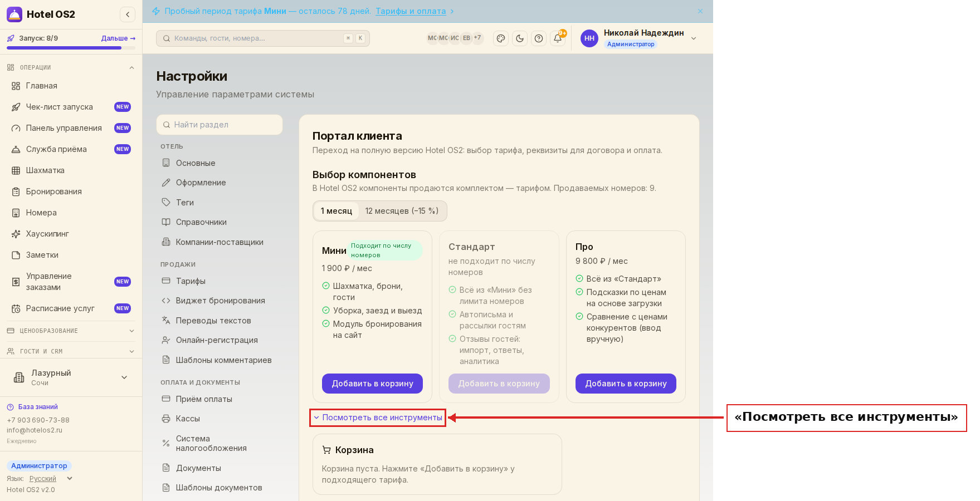Open Виджет бронирования settings section
The height and width of the screenshot is (501, 980).
220,301
